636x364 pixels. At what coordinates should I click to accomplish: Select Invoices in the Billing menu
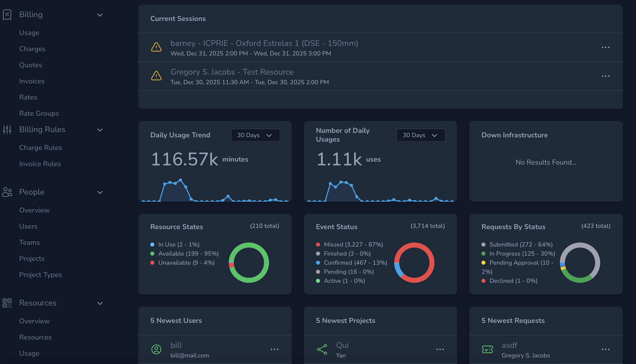[x=32, y=81]
